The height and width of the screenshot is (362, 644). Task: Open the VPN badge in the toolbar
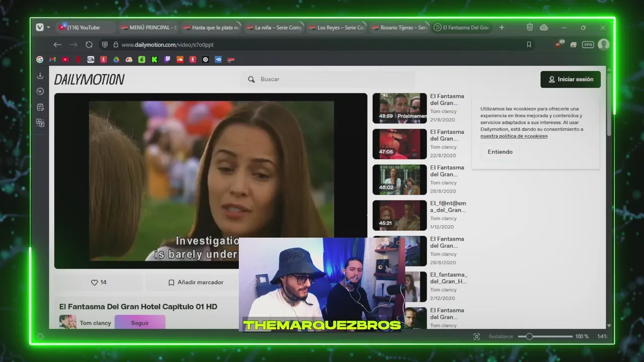[x=588, y=45]
